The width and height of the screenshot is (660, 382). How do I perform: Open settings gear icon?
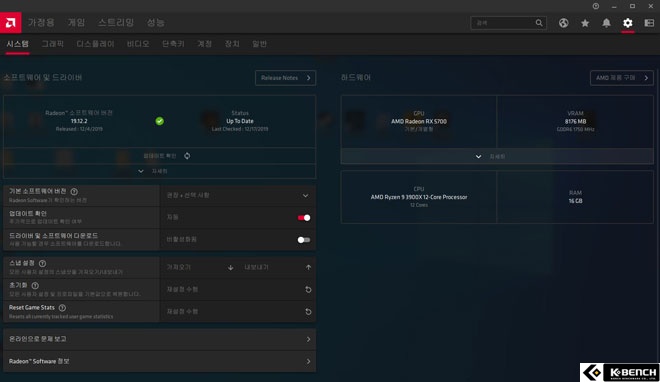tap(628, 23)
